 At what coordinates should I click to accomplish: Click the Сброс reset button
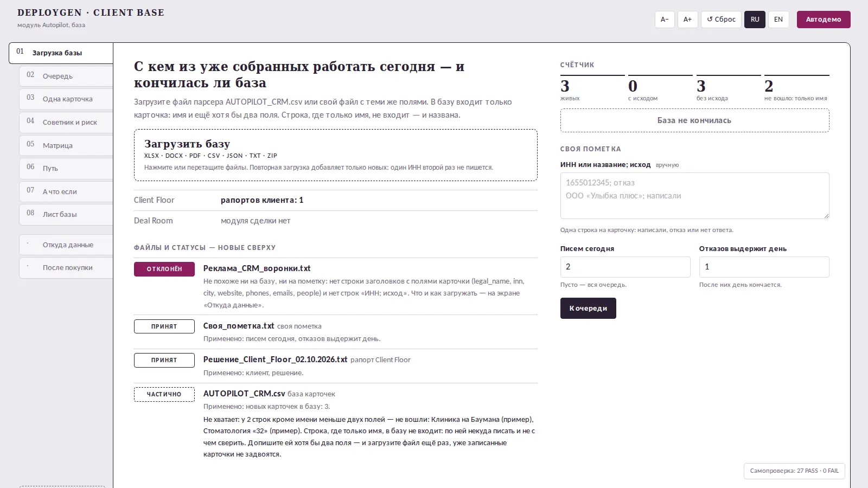[721, 20]
